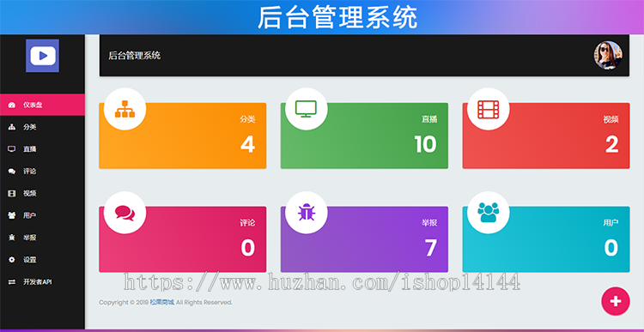Open 视频 menu item in sidebar
The height and width of the screenshot is (332, 644).
click(42, 193)
